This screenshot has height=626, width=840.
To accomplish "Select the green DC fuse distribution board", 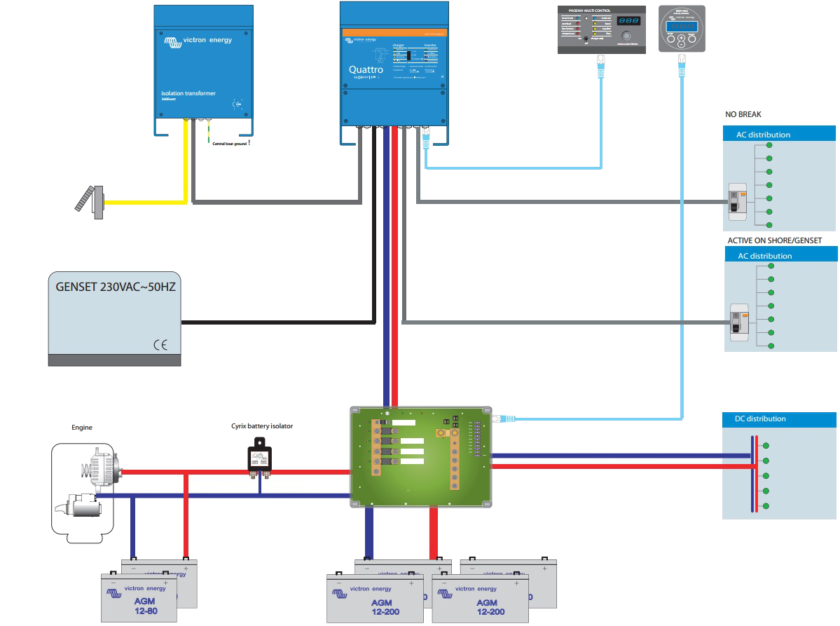I will [420, 456].
